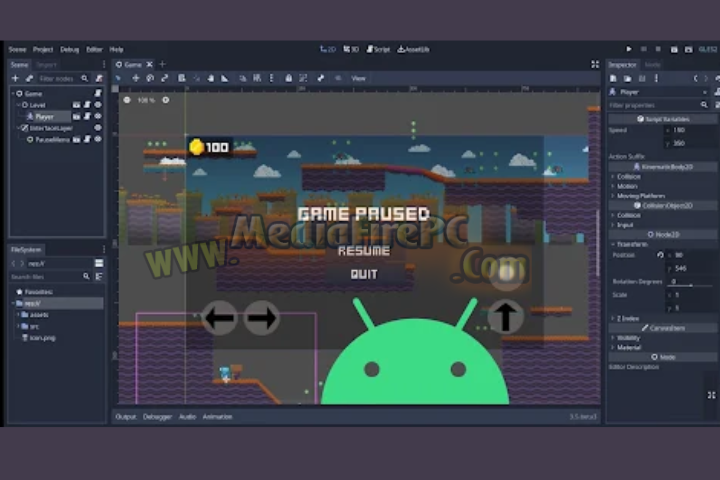Open the AssetLib workspace
The image size is (720, 480).
(x=413, y=49)
